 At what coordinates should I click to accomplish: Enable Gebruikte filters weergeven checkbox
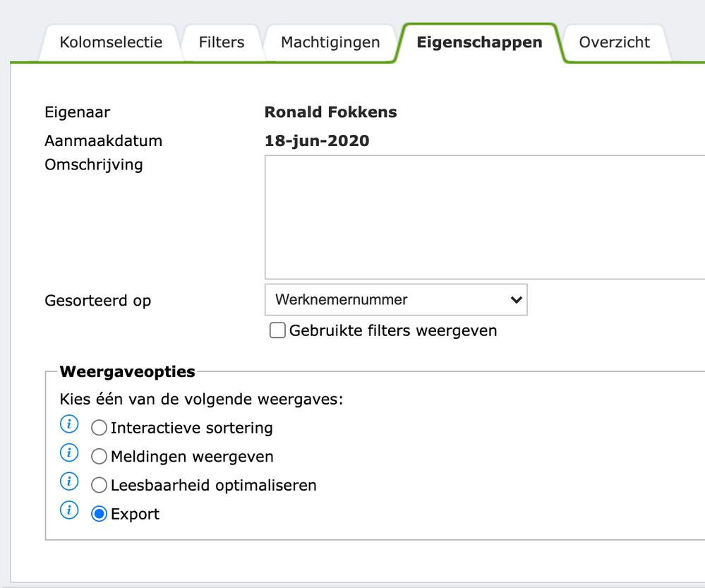[x=277, y=330]
